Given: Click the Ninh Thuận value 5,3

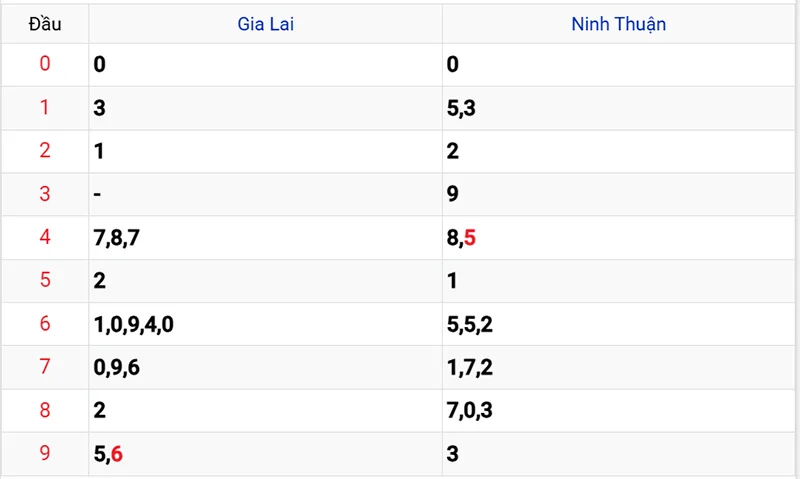Looking at the screenshot, I should coord(462,108).
